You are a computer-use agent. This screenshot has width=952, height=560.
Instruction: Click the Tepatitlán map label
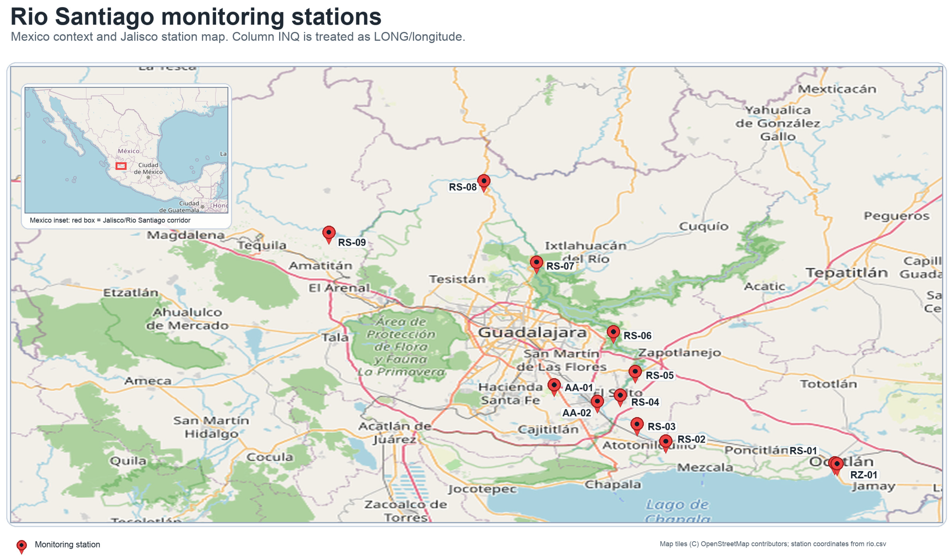coord(847,273)
